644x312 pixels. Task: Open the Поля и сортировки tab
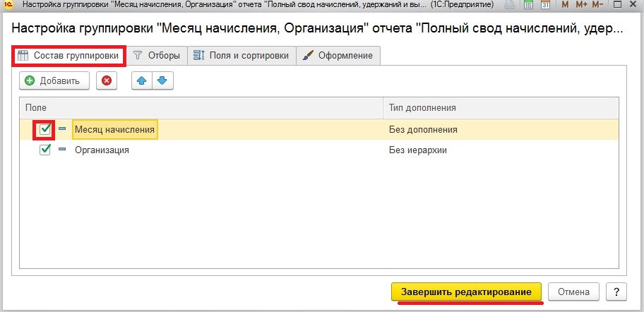click(241, 56)
